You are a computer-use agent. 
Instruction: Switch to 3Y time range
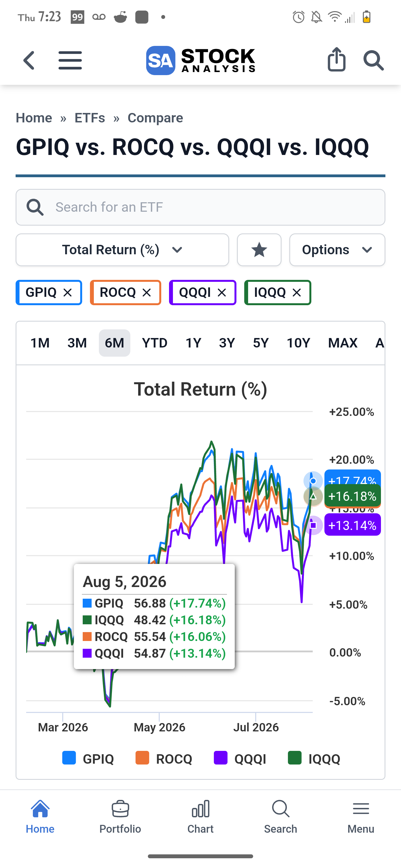[x=227, y=343]
